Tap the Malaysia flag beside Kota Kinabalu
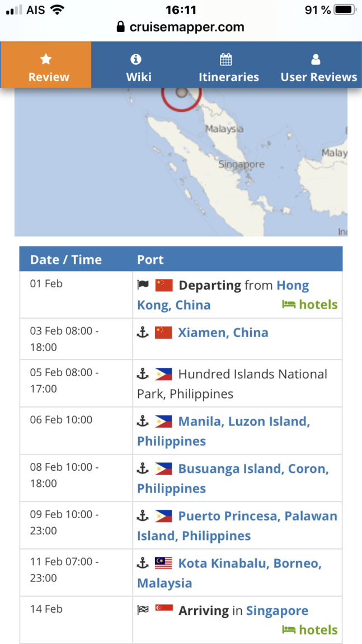 (163, 563)
